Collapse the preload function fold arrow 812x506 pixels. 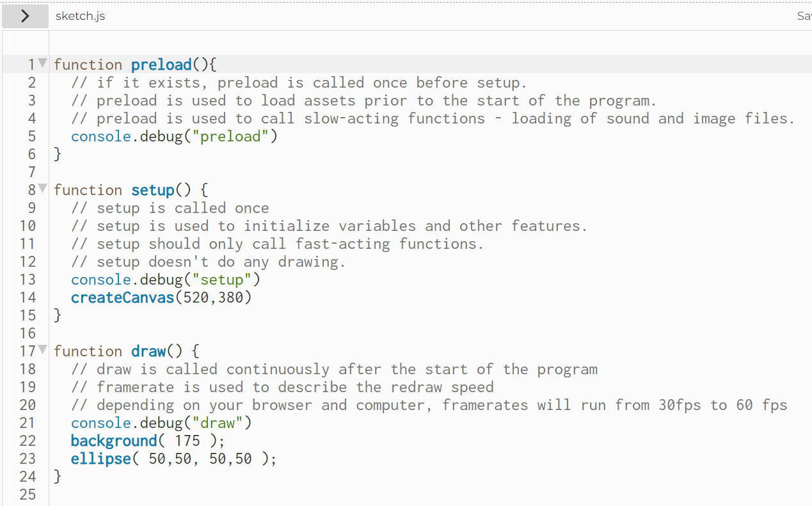tap(42, 63)
